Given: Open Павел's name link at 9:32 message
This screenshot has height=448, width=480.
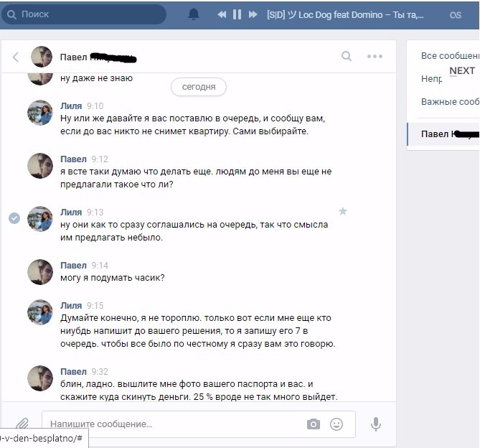Looking at the screenshot, I should coord(73,371).
